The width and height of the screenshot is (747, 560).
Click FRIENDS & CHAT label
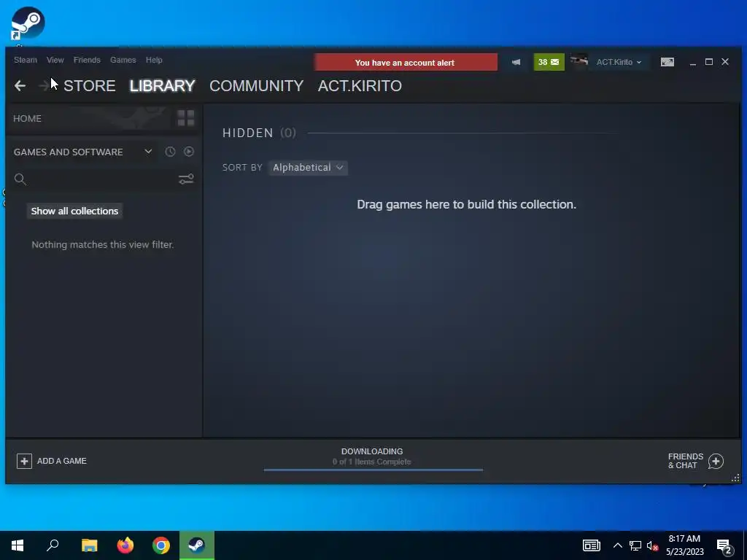(686, 461)
